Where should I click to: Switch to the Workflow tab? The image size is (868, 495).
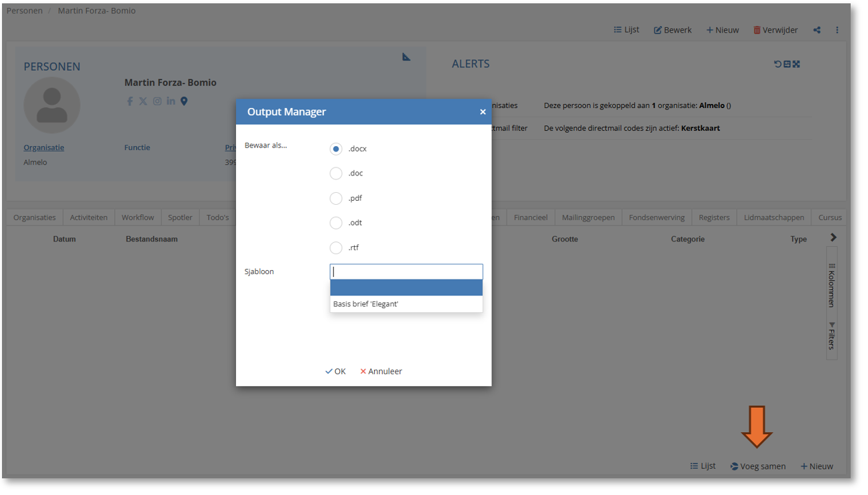pos(137,217)
